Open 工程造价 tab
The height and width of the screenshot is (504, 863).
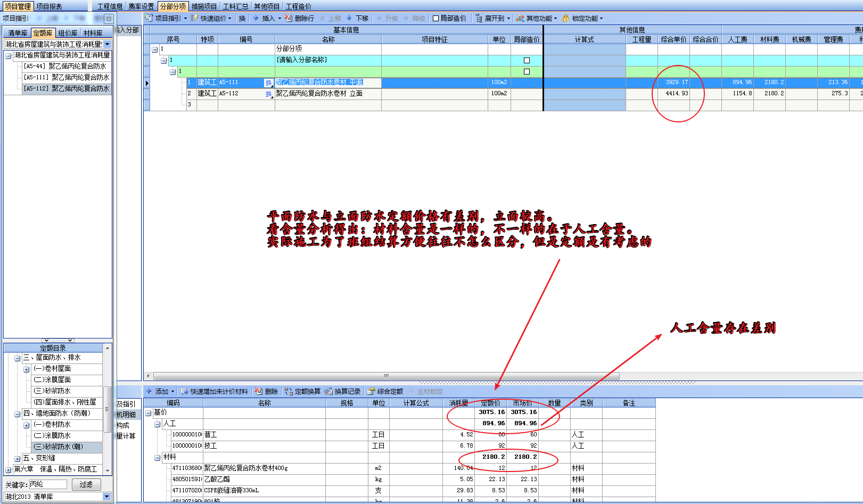click(x=298, y=6)
